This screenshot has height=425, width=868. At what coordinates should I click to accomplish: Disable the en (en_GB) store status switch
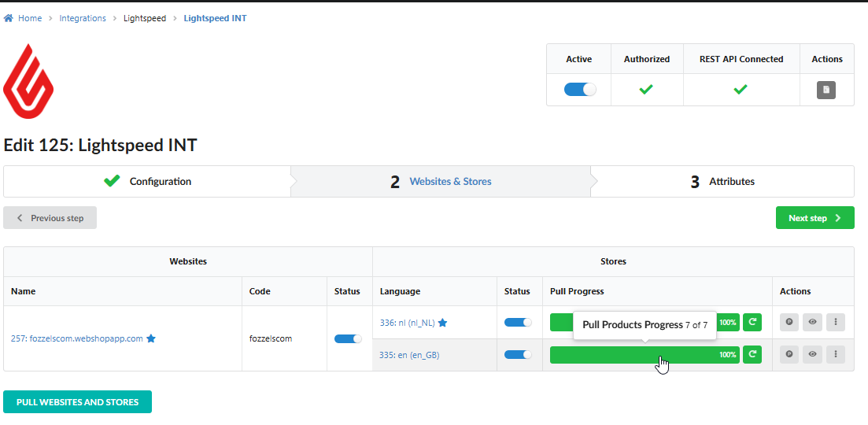click(x=518, y=355)
